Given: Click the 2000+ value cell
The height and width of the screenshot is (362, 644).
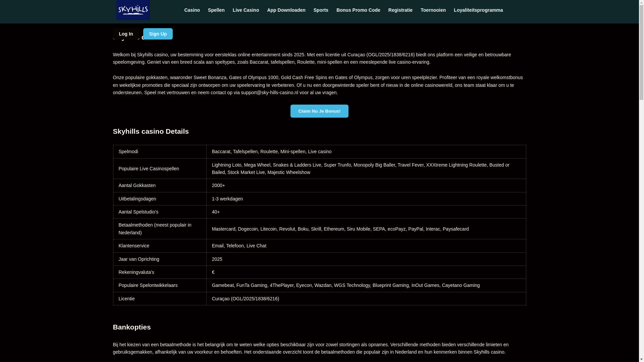Looking at the screenshot, I should click(366, 185).
